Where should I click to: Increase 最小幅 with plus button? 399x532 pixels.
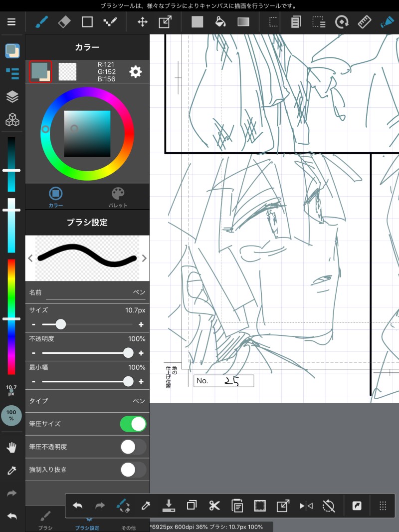point(141,382)
